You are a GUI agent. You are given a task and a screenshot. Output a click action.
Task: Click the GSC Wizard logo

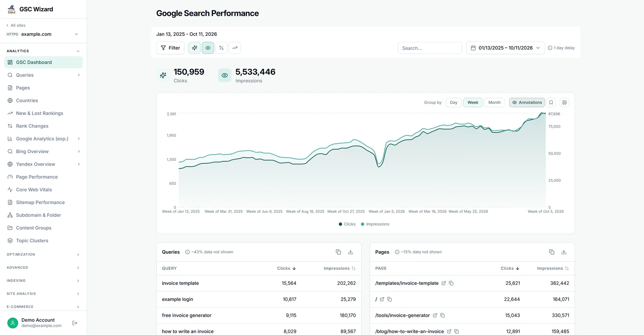(x=12, y=9)
